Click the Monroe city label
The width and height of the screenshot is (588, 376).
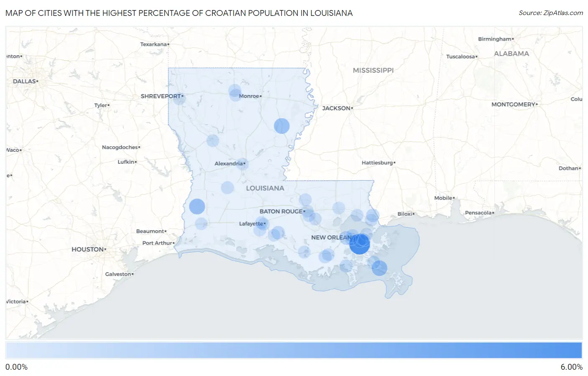pyautogui.click(x=249, y=96)
